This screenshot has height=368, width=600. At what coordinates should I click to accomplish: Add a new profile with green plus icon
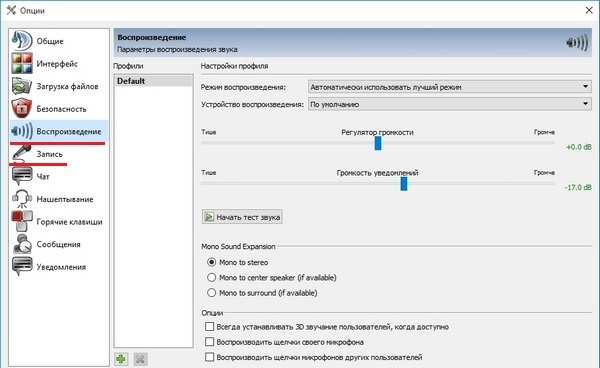point(121,359)
